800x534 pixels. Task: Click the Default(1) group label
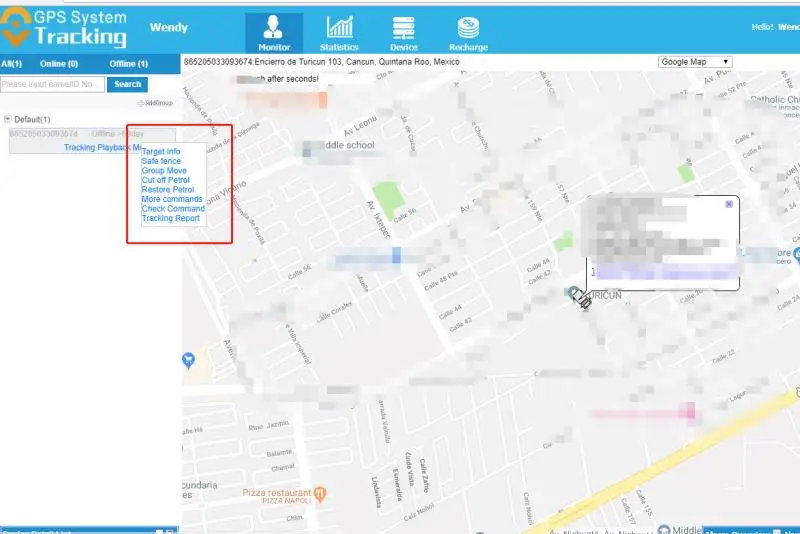pyautogui.click(x=32, y=119)
